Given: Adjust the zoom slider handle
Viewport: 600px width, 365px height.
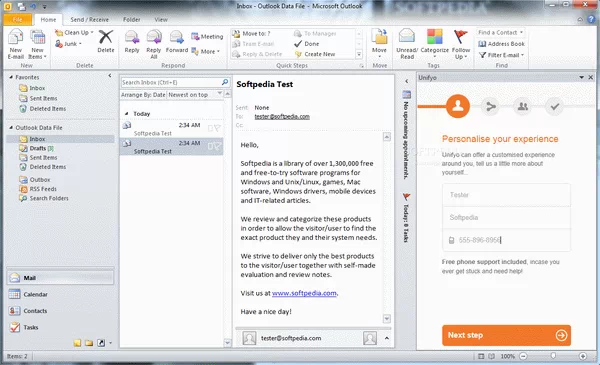Looking at the screenshot, I should pyautogui.click(x=553, y=356).
